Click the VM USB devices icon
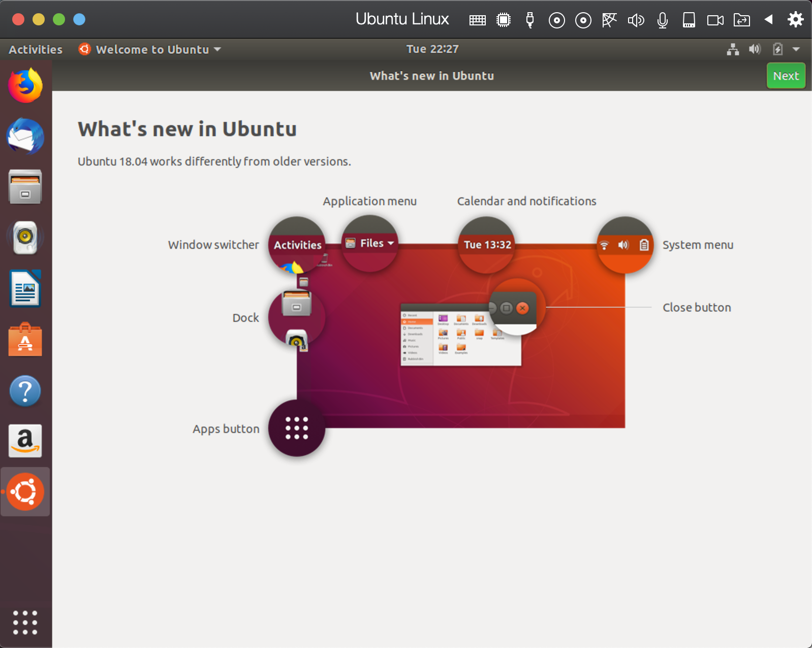The width and height of the screenshot is (812, 648). tap(530, 20)
